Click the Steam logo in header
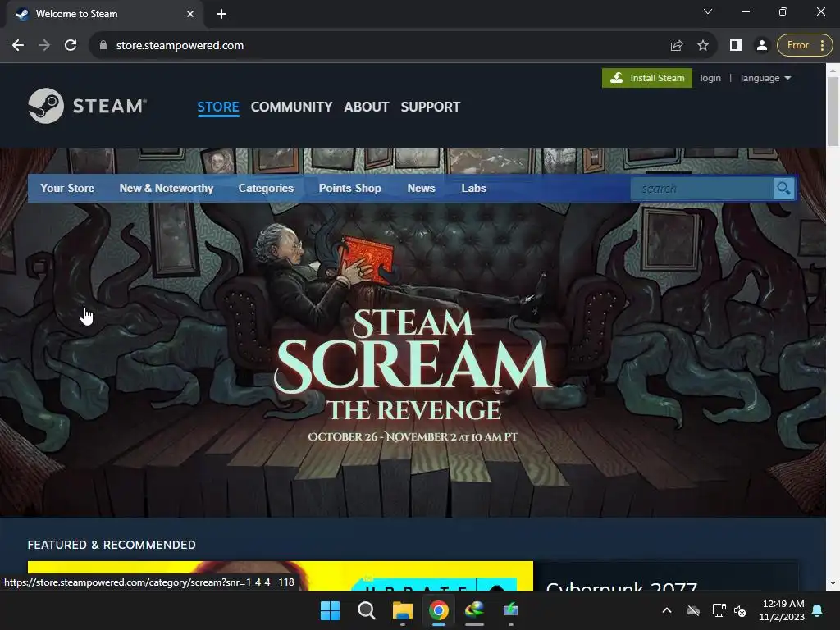The image size is (840, 630). click(87, 106)
